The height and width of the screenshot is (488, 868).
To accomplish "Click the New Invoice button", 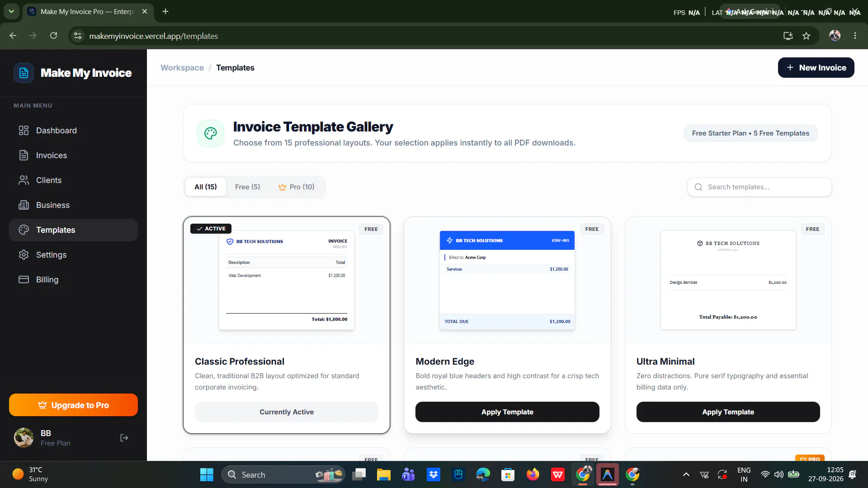I will 816,68.
